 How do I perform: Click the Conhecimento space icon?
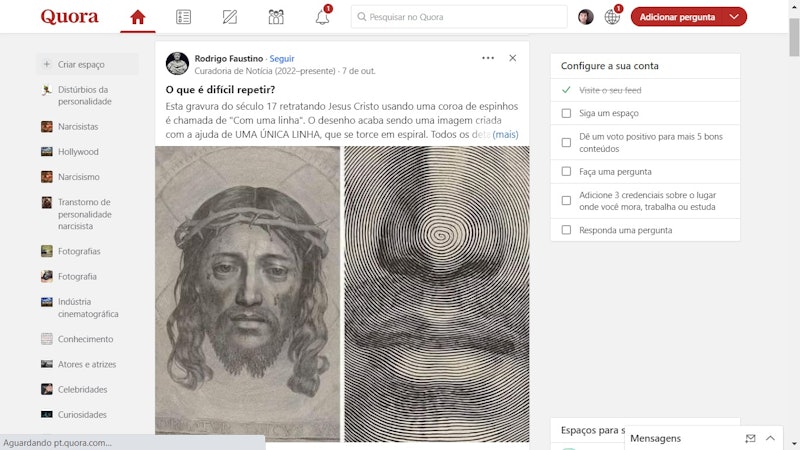[46, 339]
